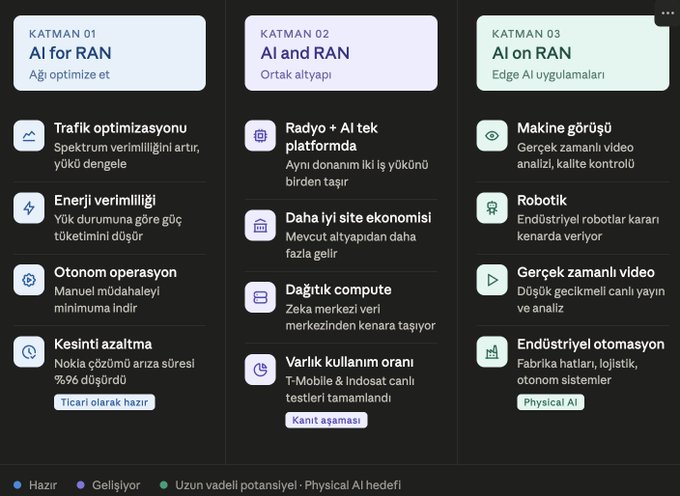Select the Varlık kullanım oranı pie icon
Image resolution: width=680 pixels, height=496 pixels.
pos(260,369)
